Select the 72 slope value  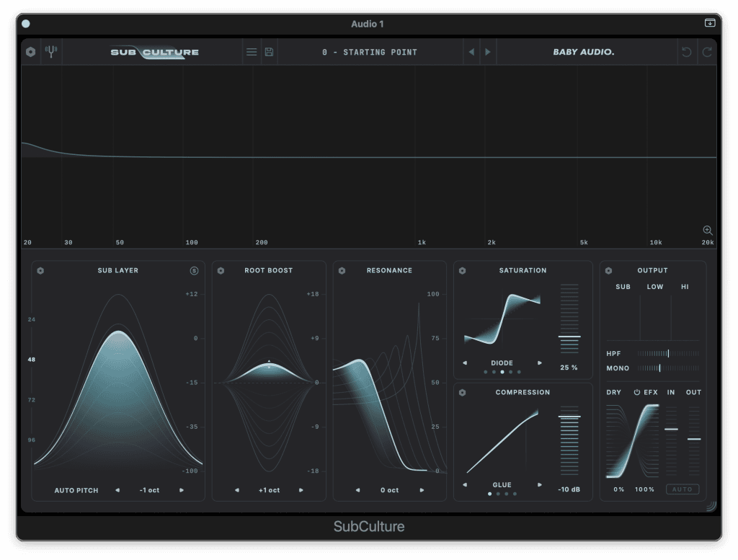pyautogui.click(x=32, y=400)
